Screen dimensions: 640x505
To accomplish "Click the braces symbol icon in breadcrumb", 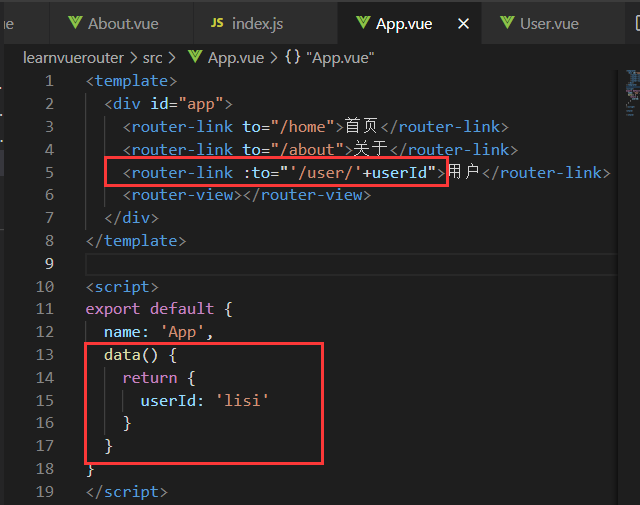I will click(293, 57).
